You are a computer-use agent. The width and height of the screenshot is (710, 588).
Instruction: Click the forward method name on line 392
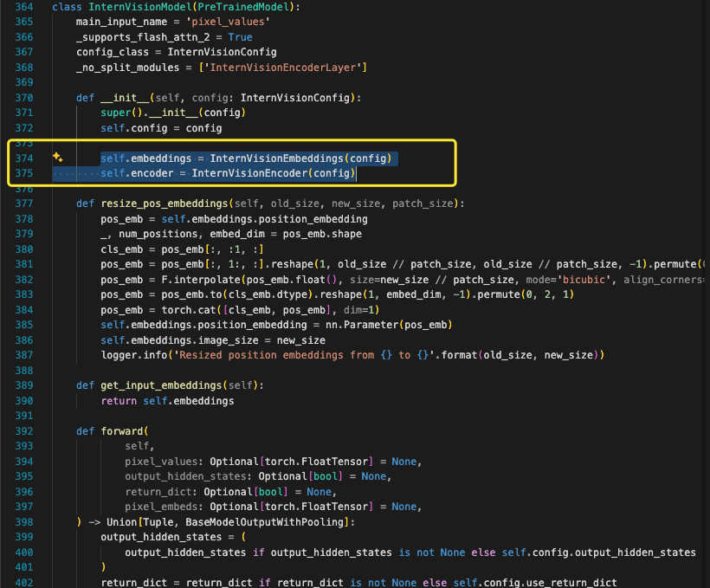121,431
